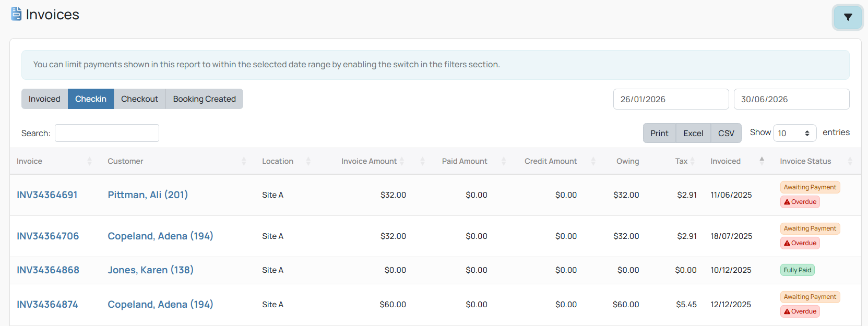Switch to the Invoiced date tab

[44, 99]
